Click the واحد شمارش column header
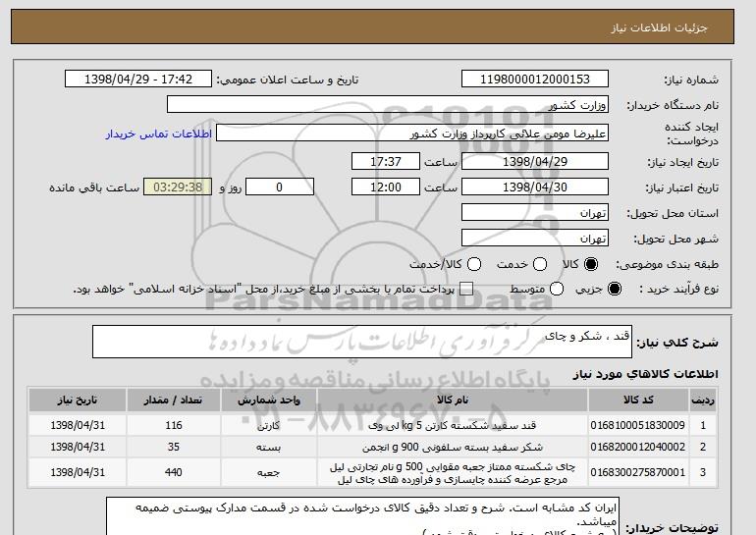This screenshot has height=535, width=756. coord(269,401)
